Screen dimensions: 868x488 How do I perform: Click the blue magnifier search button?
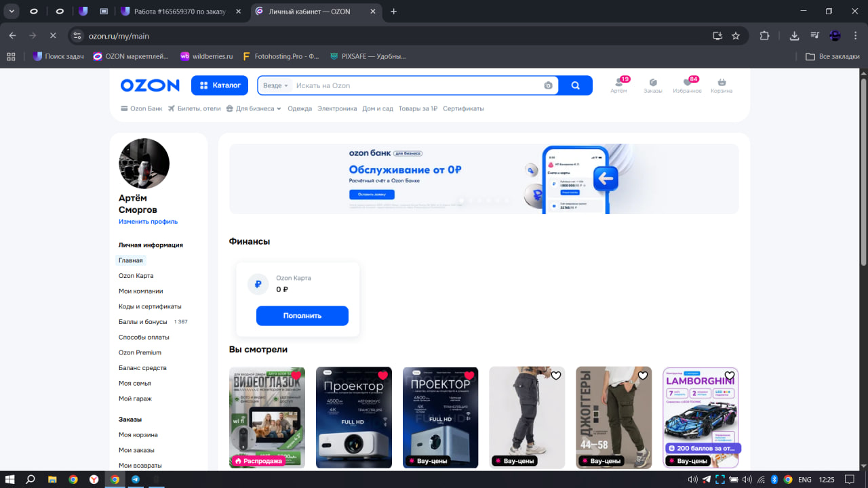pos(576,85)
